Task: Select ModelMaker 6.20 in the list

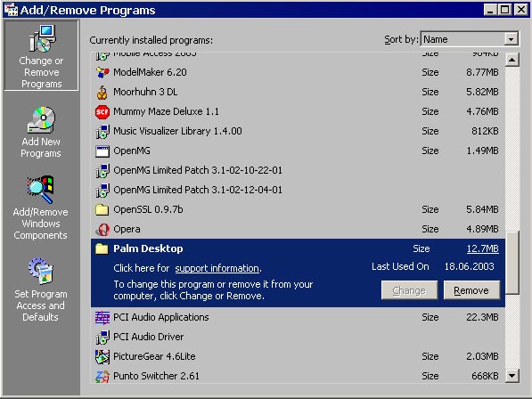Action: pos(298,72)
